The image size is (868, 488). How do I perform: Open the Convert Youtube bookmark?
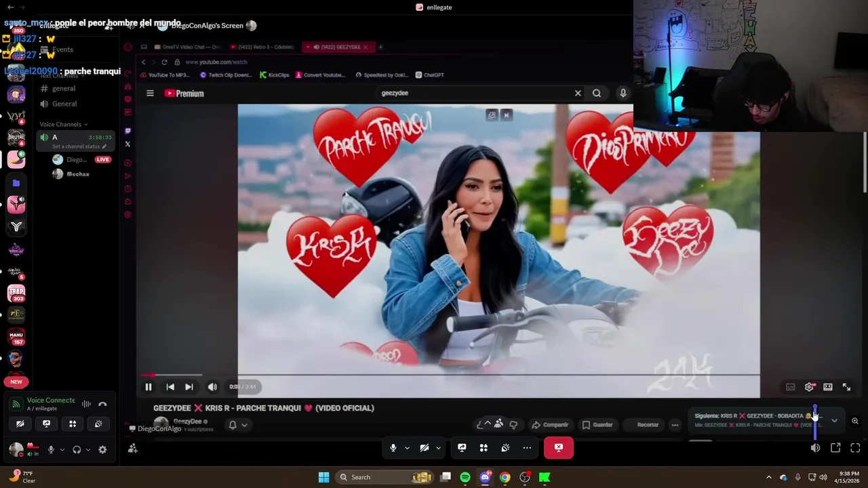(321, 75)
